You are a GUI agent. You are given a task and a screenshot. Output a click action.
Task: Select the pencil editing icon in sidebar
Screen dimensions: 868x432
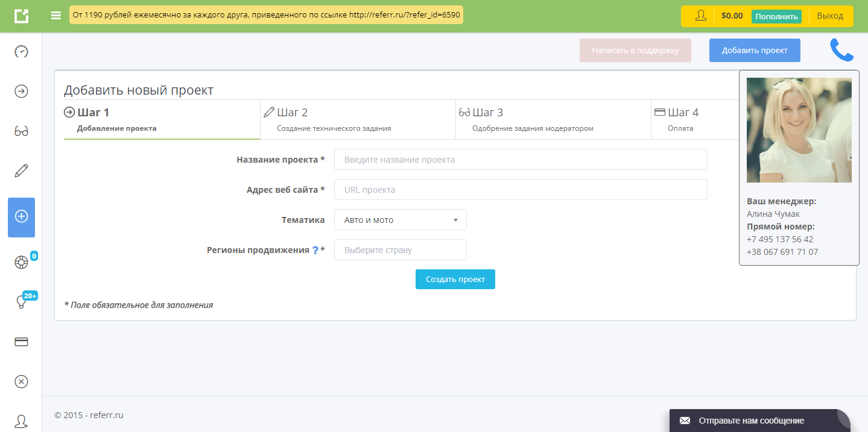[x=21, y=171]
